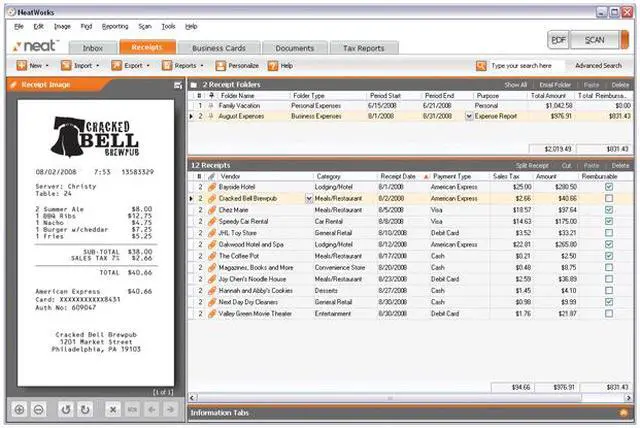Select the Family Vacation folder row
Viewport: 640px width, 428px height.
coord(411,106)
